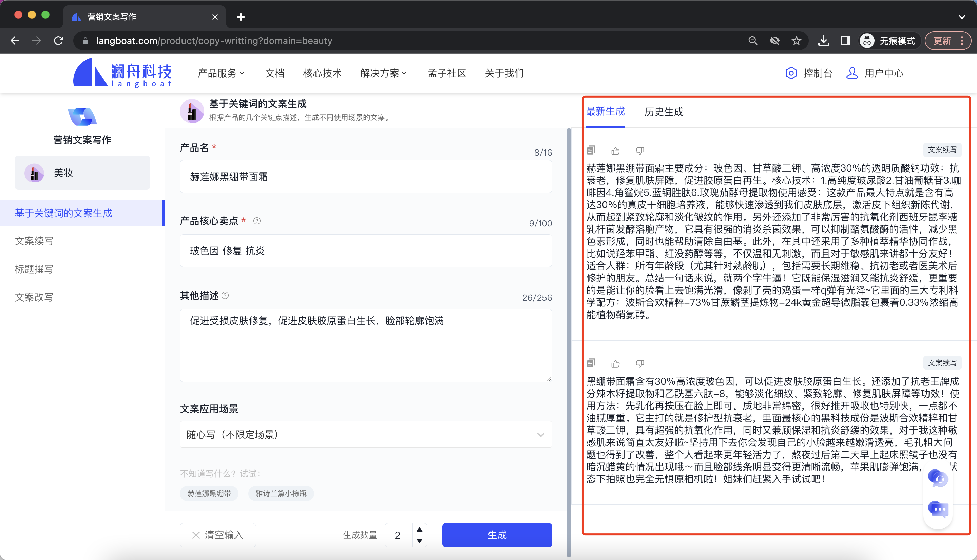Reload the current page

58,41
